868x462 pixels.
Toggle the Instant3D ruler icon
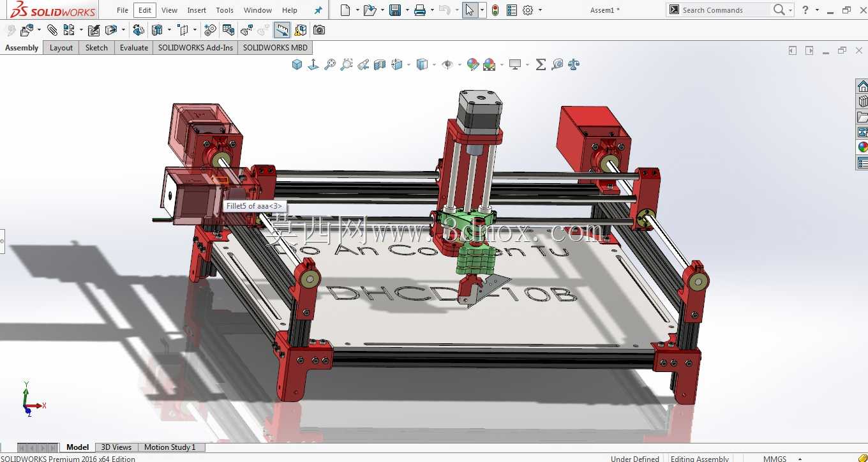pyautogui.click(x=282, y=30)
